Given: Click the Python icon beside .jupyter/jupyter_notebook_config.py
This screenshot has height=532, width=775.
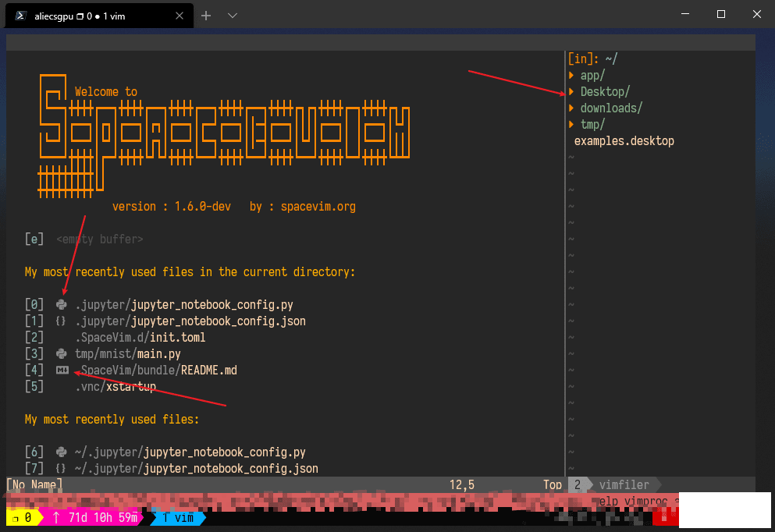Looking at the screenshot, I should point(62,305).
